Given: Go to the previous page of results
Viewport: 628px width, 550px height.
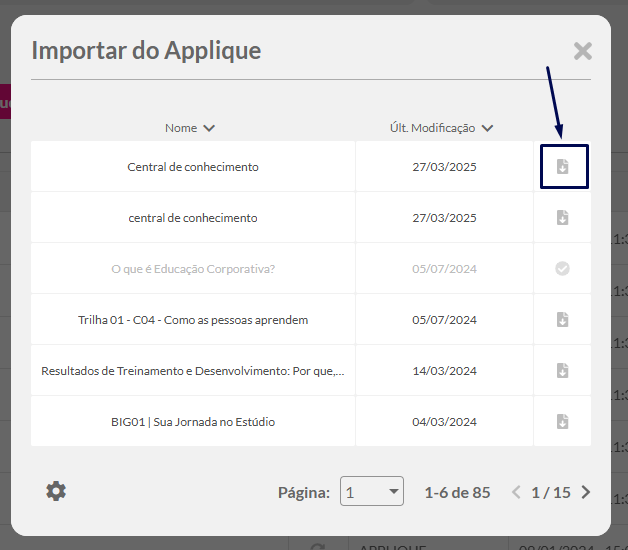Looking at the screenshot, I should coord(516,492).
